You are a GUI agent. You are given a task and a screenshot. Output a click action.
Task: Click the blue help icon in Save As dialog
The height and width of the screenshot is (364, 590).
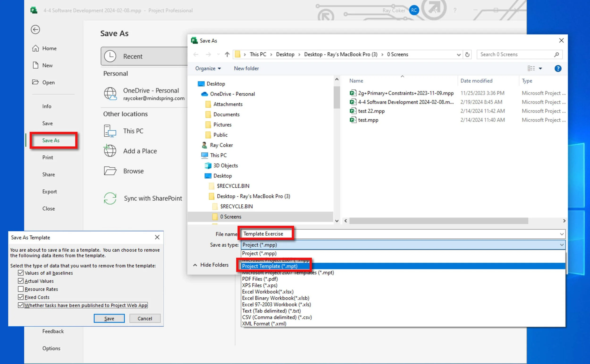(558, 69)
